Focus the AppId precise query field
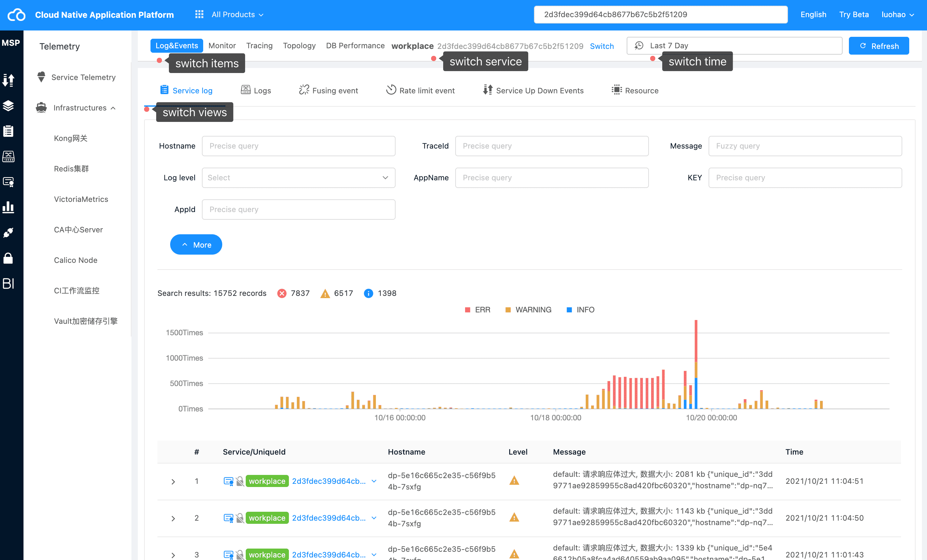927x560 pixels. (x=299, y=210)
